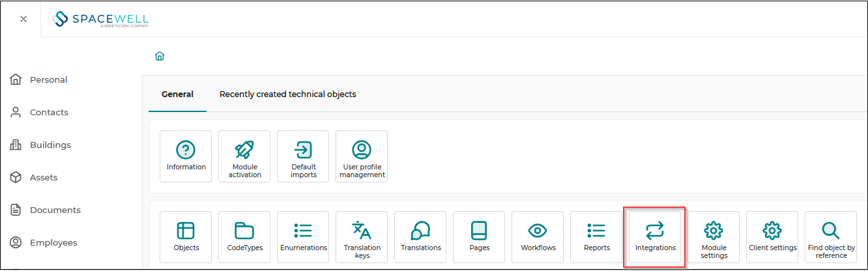Close the side menu with X icon
Screen dimensions: 868x271
[x=23, y=19]
